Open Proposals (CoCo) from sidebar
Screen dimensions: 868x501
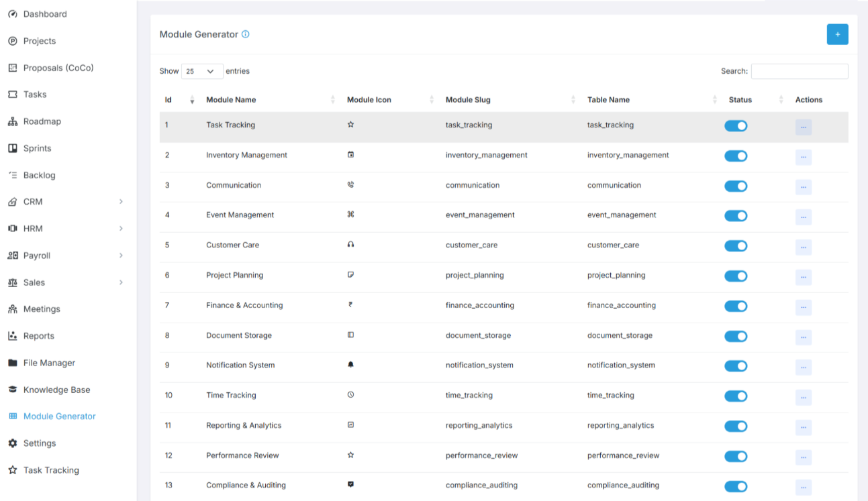[58, 68]
